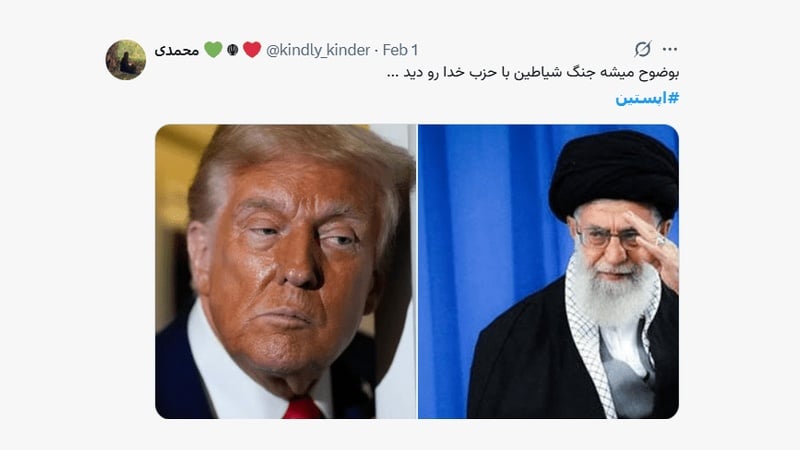Screen dimensions: 800x450
Task: Click the small emblem emoji between the hearts
Action: tap(233, 49)
